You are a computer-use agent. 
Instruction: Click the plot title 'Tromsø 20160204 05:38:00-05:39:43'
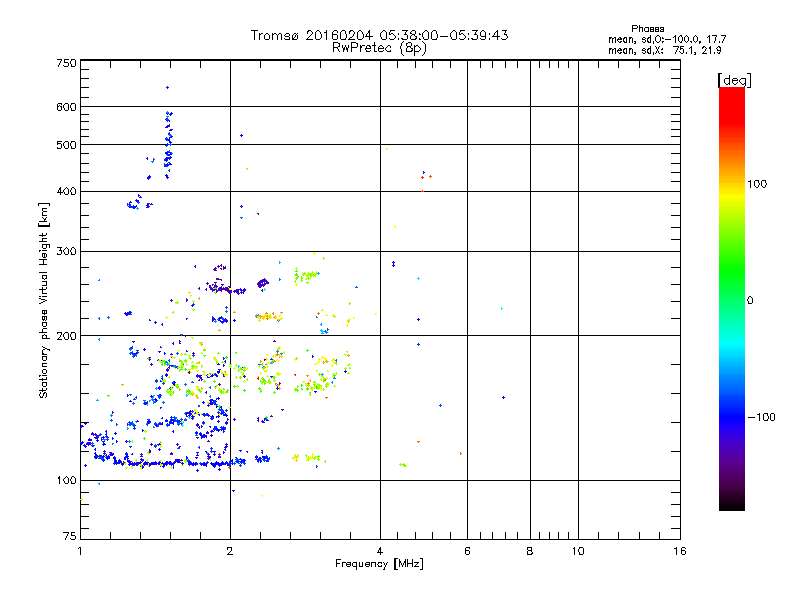point(379,35)
